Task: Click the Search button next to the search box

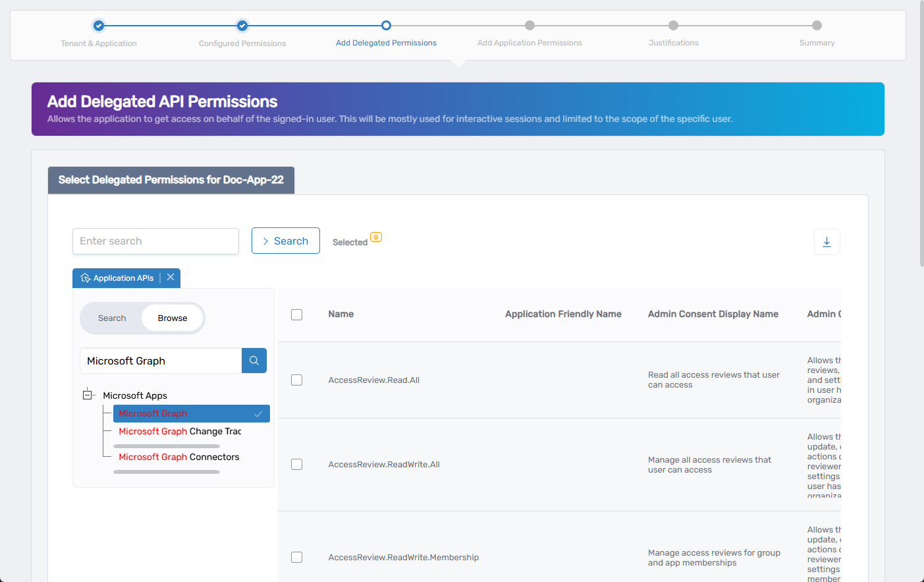Action: [x=285, y=241]
